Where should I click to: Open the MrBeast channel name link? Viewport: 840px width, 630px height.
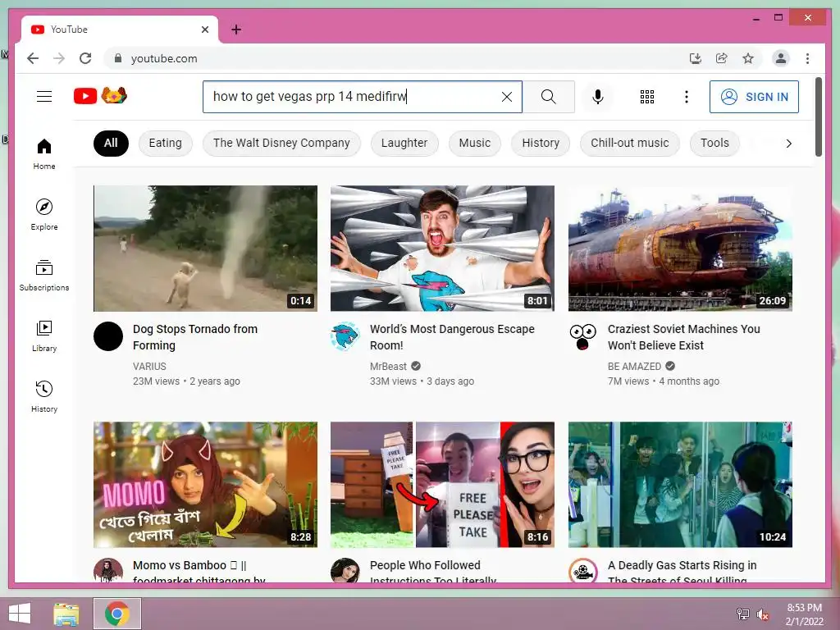(388, 367)
